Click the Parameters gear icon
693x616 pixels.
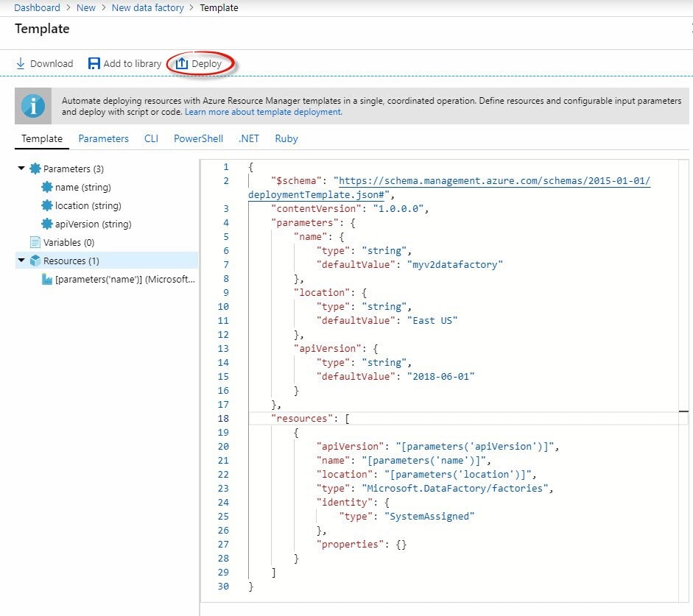point(35,169)
